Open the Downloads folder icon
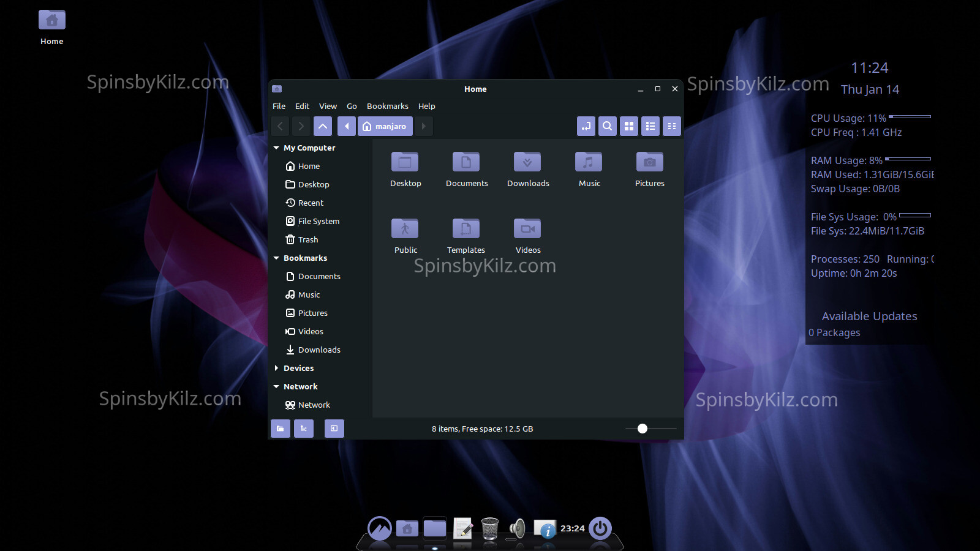Image resolution: width=980 pixels, height=551 pixels. 527,163
